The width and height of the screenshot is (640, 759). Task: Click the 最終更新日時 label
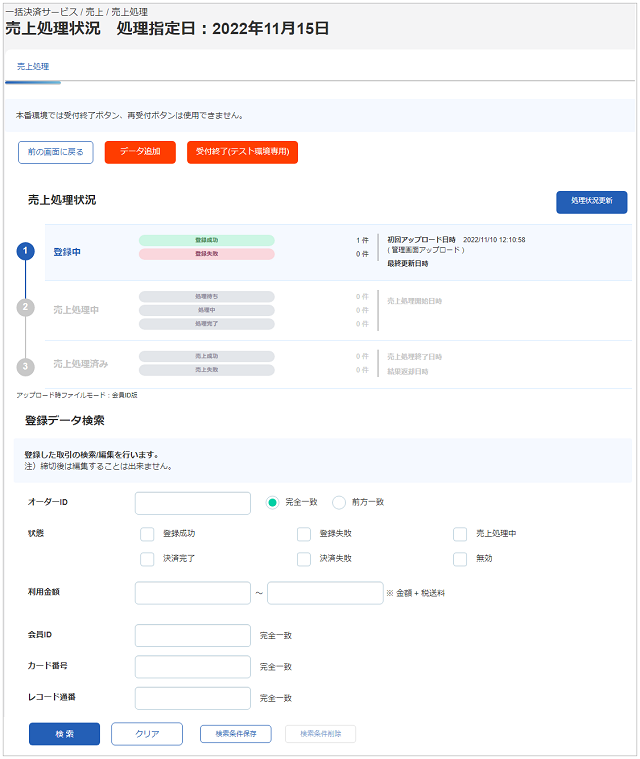(x=408, y=264)
